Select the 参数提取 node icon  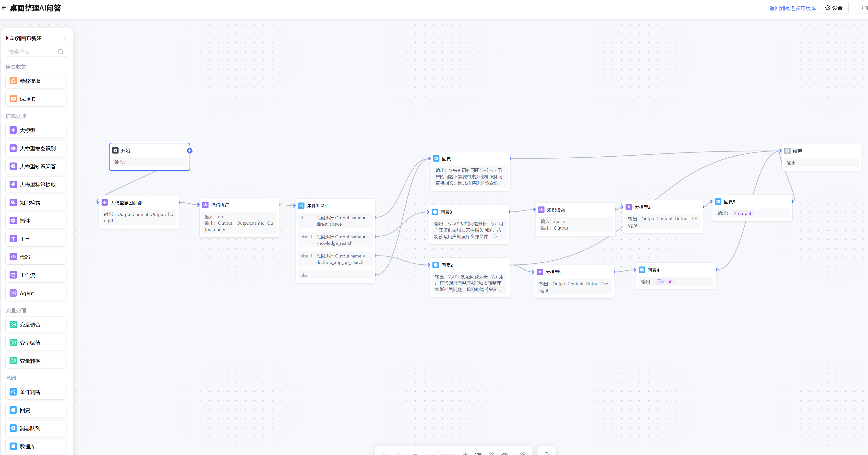click(13, 81)
